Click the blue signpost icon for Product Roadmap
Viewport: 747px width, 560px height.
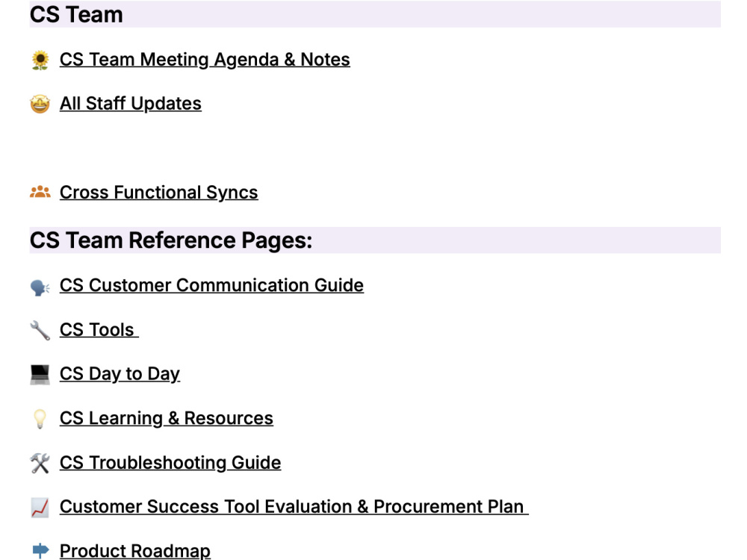click(40, 550)
